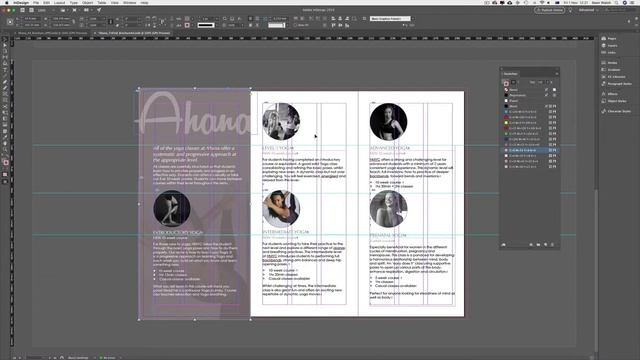Viewport: 640px width, 360px height.
Task: Select the Registration swatch
Action: pos(530,95)
